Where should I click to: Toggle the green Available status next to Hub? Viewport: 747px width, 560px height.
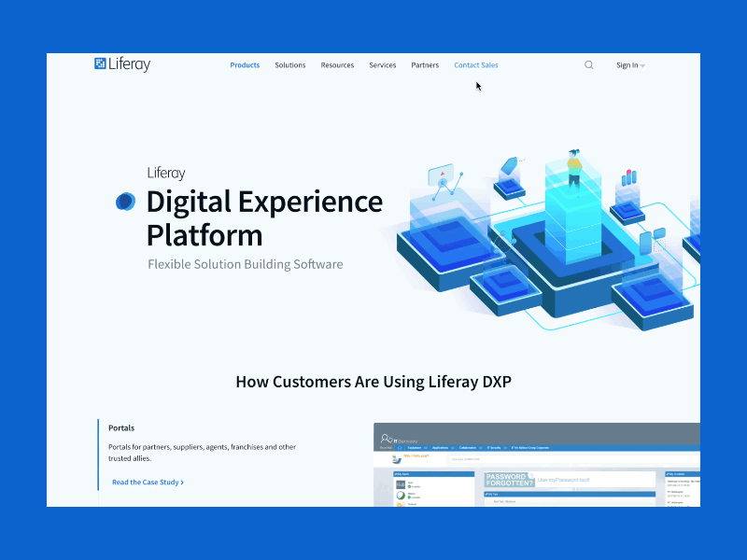click(x=409, y=486)
